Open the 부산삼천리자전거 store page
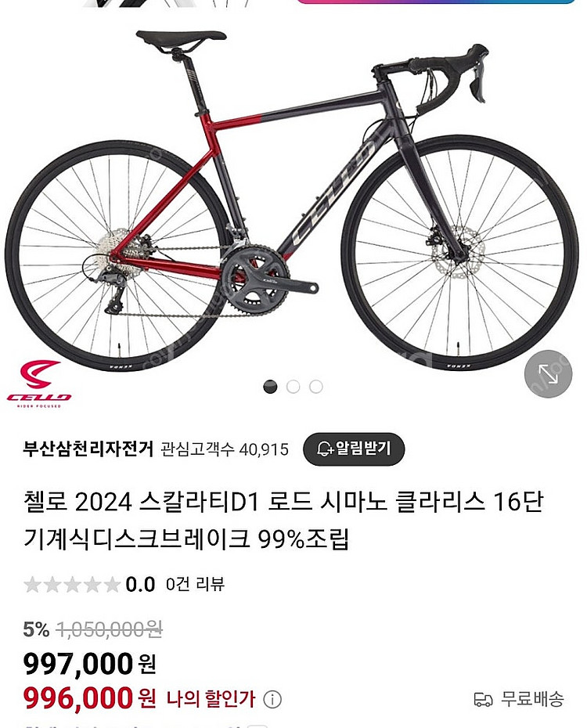The height and width of the screenshot is (728, 587). coord(88,449)
